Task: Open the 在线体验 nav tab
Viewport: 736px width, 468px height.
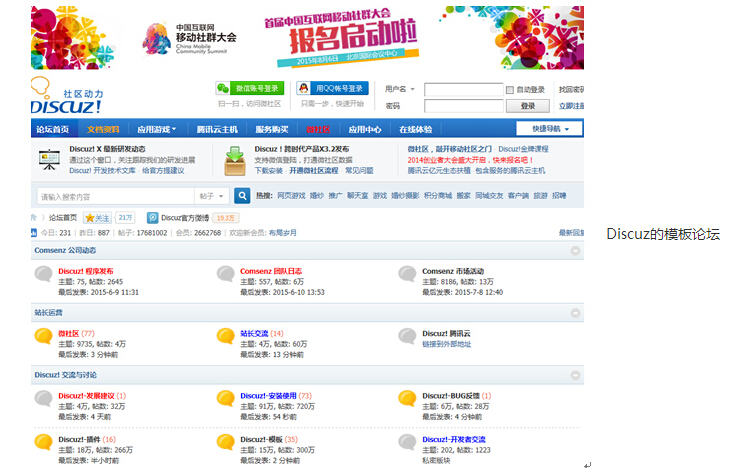Action: pyautogui.click(x=415, y=129)
